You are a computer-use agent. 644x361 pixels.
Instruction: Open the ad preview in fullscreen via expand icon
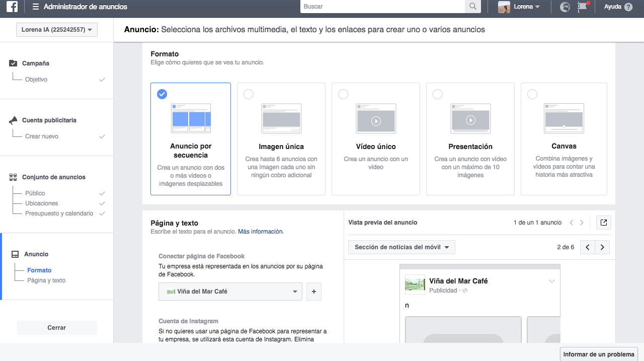coord(603,222)
